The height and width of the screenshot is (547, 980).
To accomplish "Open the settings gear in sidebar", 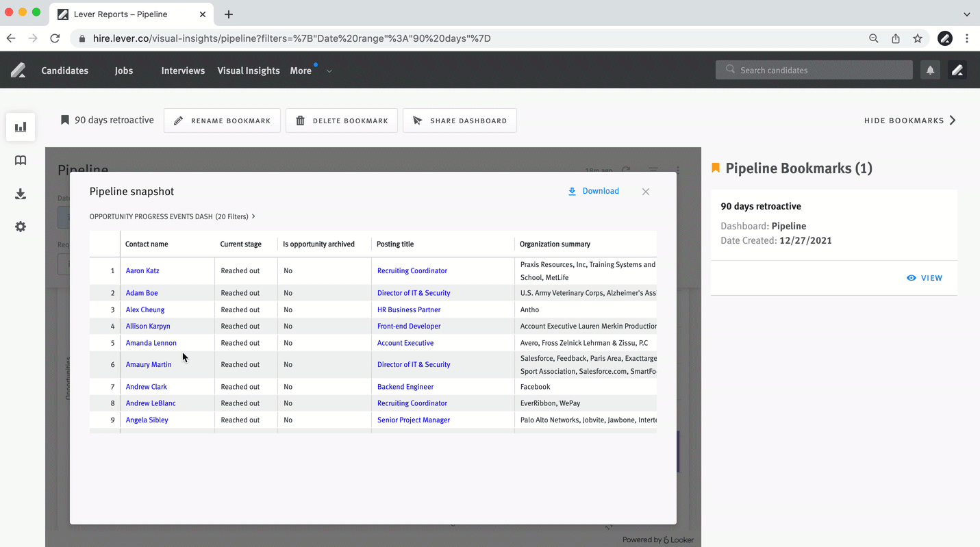I will 21,227.
